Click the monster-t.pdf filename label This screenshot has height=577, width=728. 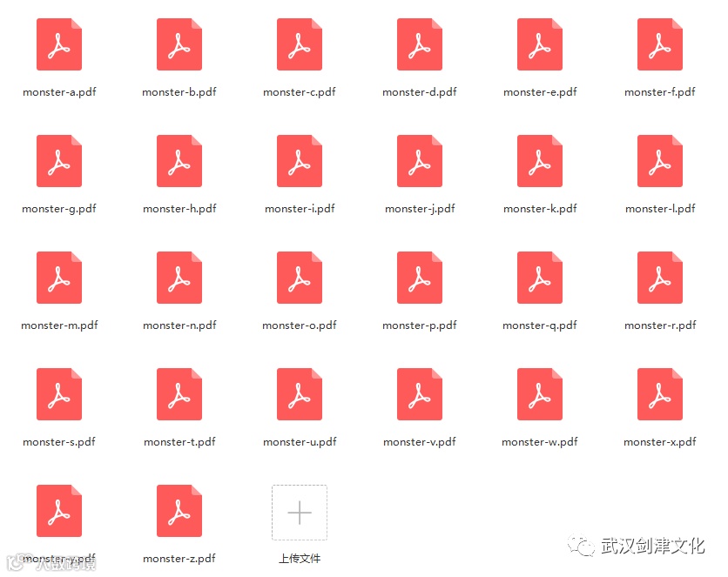point(179,441)
